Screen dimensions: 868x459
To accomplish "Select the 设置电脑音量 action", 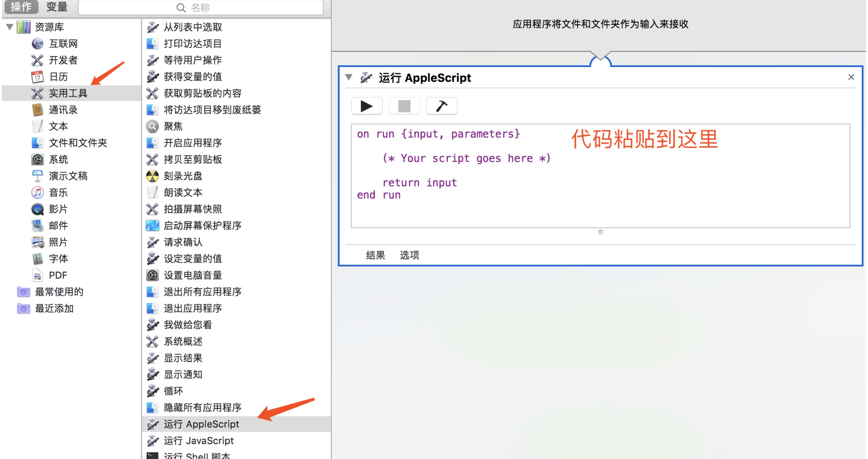I will click(x=192, y=275).
